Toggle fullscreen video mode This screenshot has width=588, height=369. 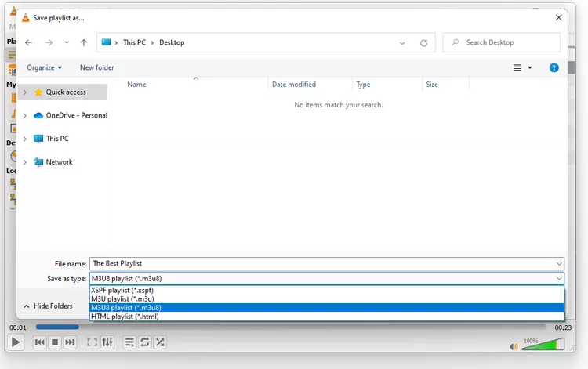pos(92,342)
